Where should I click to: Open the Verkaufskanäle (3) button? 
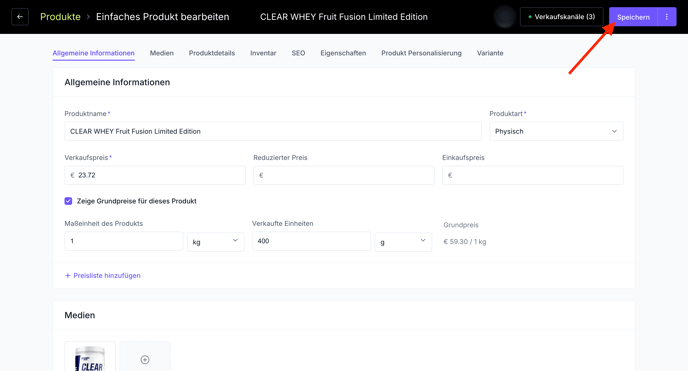[x=562, y=17]
